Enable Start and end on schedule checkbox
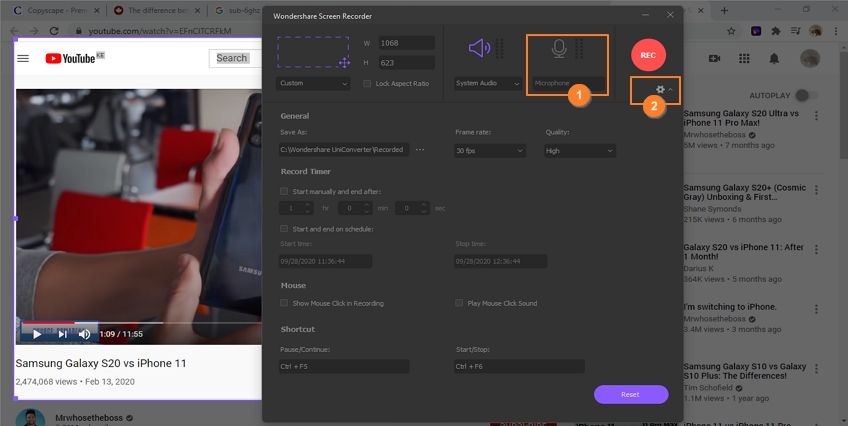 284,229
